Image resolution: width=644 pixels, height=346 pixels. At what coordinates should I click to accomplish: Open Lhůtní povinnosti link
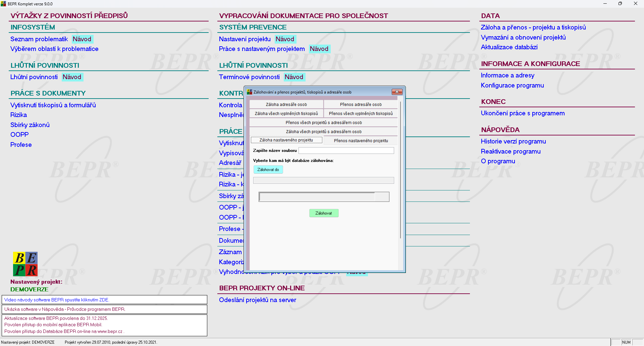pyautogui.click(x=34, y=77)
